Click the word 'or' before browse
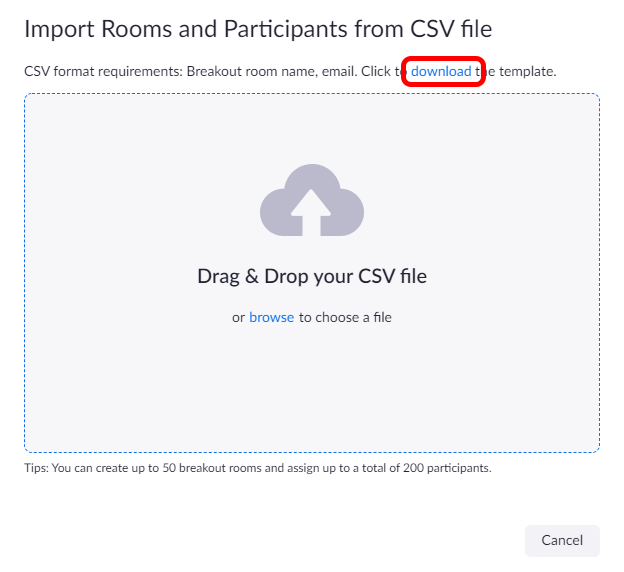The image size is (624, 572). [238, 317]
